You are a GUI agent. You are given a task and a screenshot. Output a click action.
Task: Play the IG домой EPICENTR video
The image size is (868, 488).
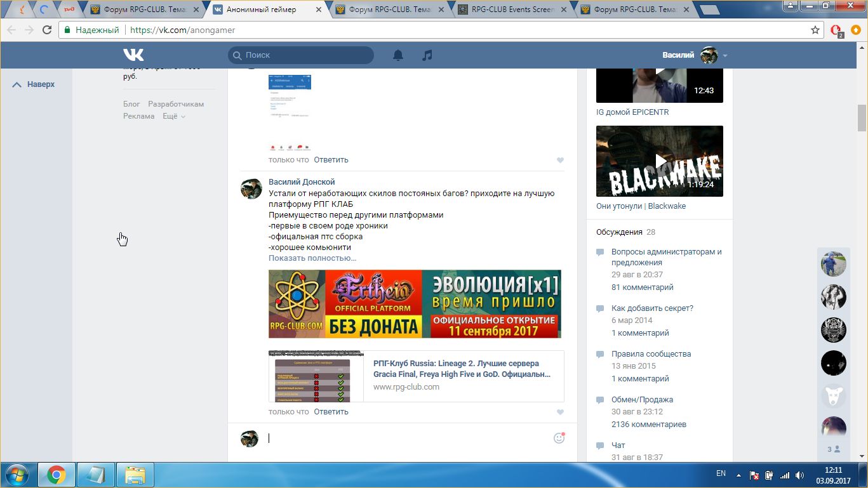(659, 85)
